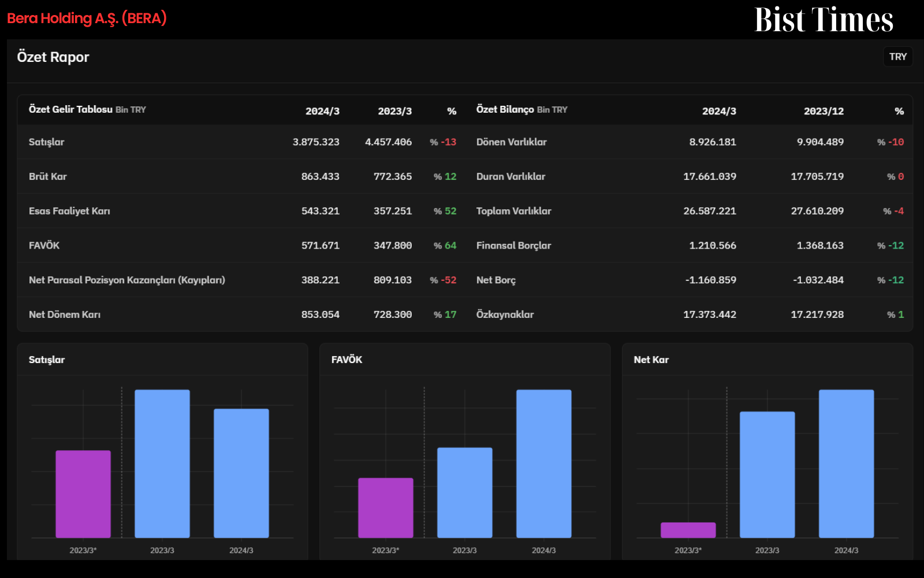Screen dimensions: 924x578
Task: Open the Bera Holding A.Ş. (BERA) title link
Action: click(87, 18)
